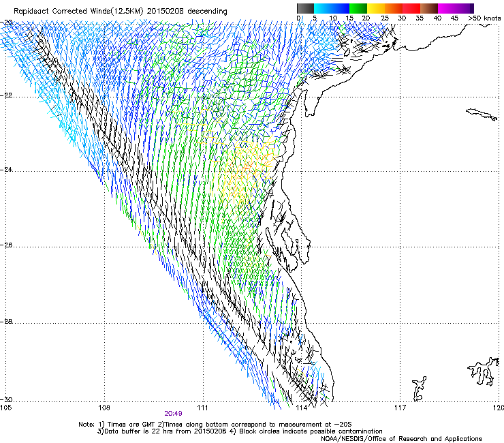Click the '-26' latitude axis label

[x=7, y=245]
